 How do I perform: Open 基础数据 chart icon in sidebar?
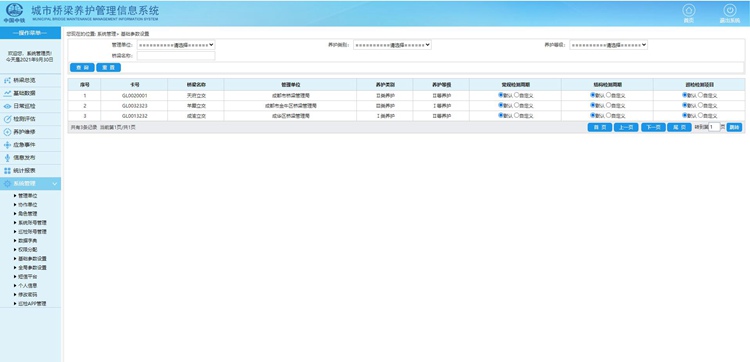7,93
